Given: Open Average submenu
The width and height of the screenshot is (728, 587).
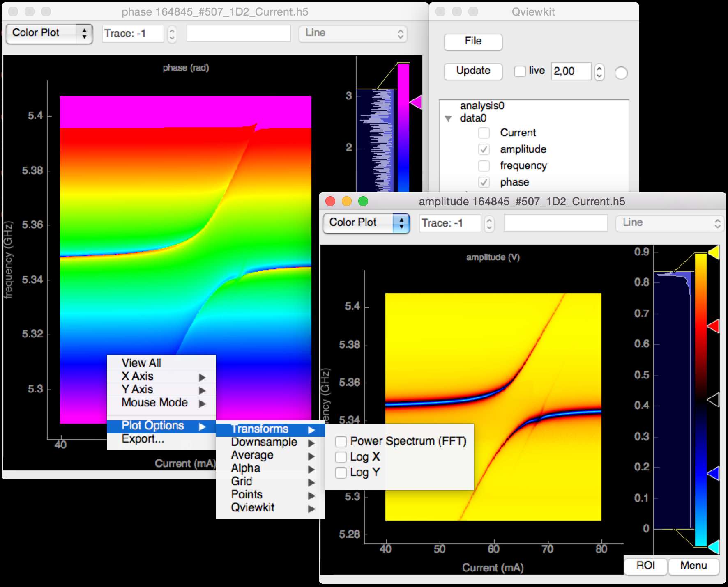Looking at the screenshot, I should (270, 455).
